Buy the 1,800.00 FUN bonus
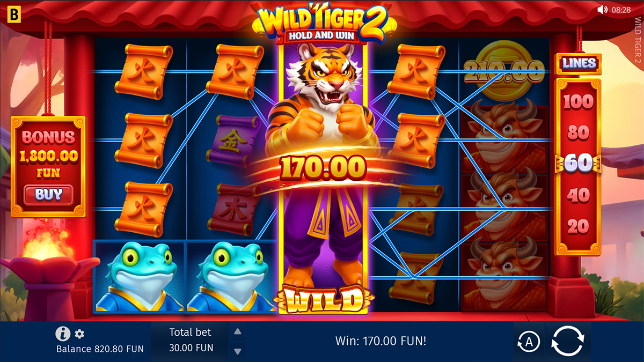Screen dimensions: 644x362 click(x=48, y=194)
